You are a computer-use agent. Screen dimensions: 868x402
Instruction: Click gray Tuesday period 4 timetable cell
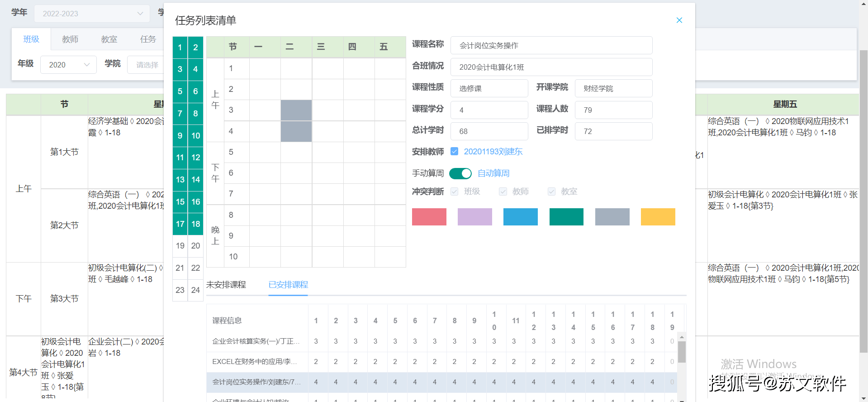pos(296,131)
